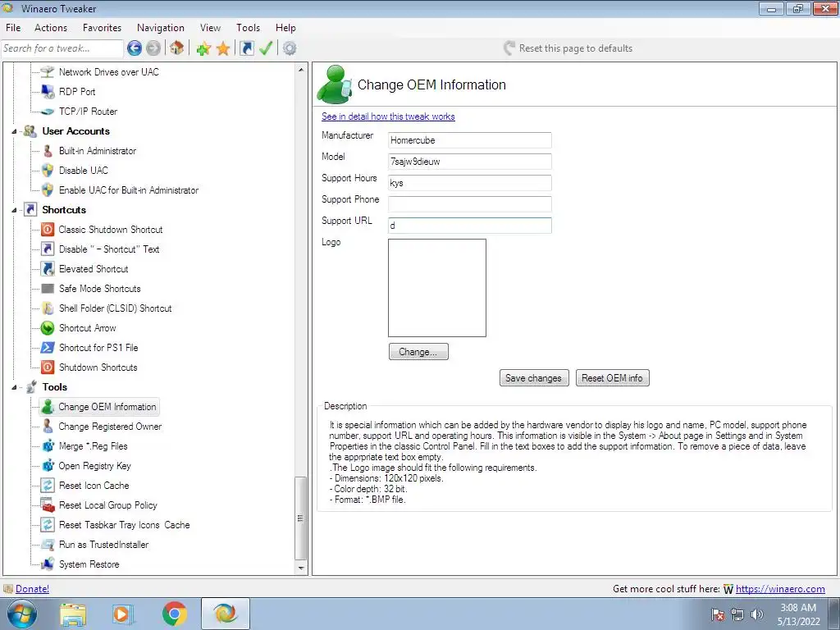Viewport: 840px width, 630px height.
Task: Click the volume tray icon
Action: (x=757, y=614)
